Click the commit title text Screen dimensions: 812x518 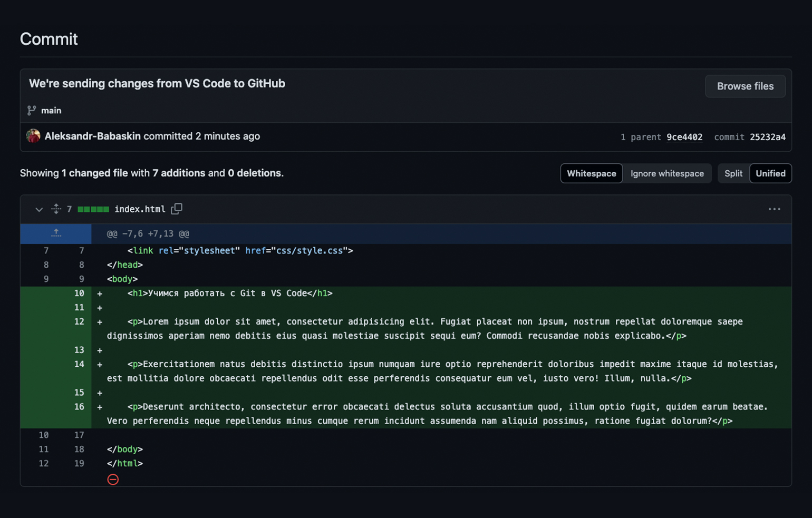[157, 83]
